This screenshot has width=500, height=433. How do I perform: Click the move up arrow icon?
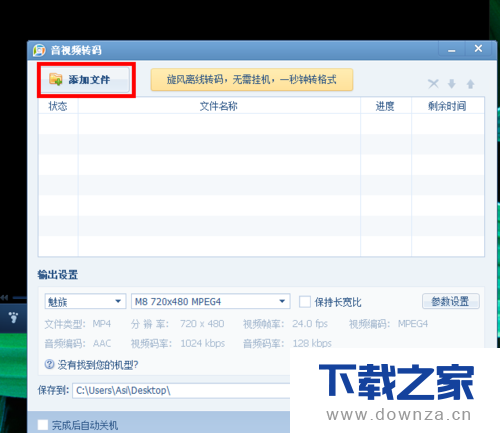tap(470, 84)
